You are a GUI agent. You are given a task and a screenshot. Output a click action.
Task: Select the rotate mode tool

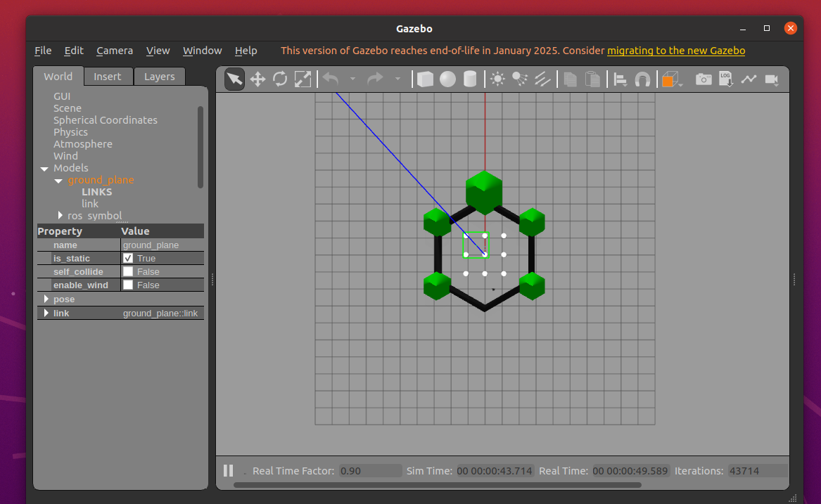(280, 79)
